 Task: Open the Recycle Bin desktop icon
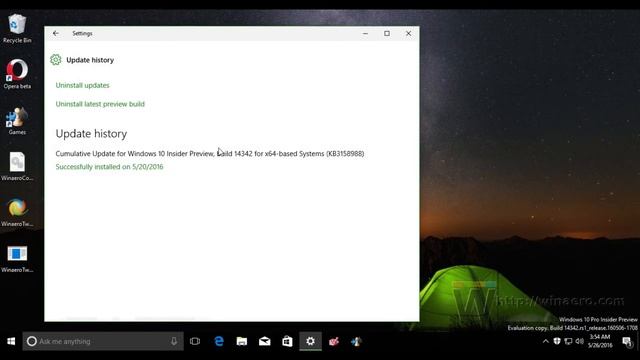tap(17, 29)
